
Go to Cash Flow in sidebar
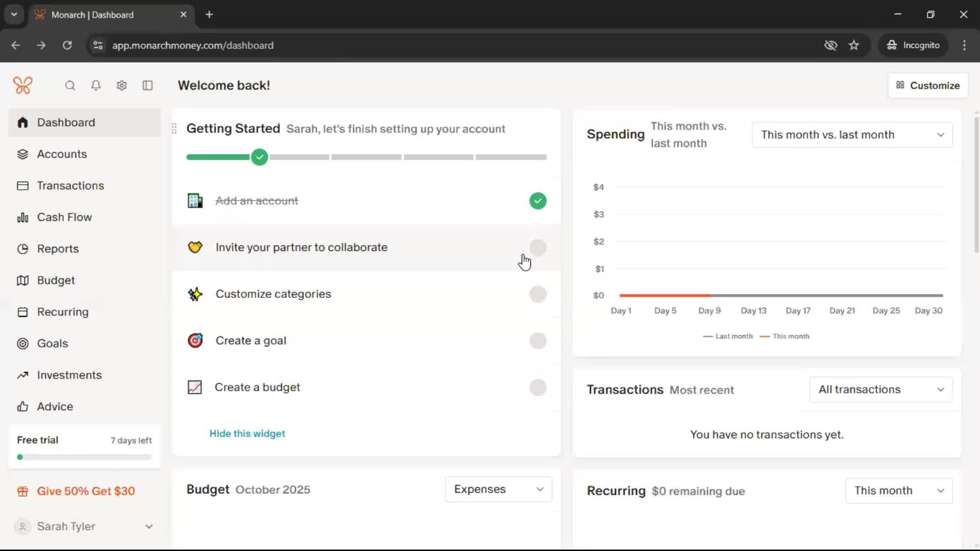64,217
